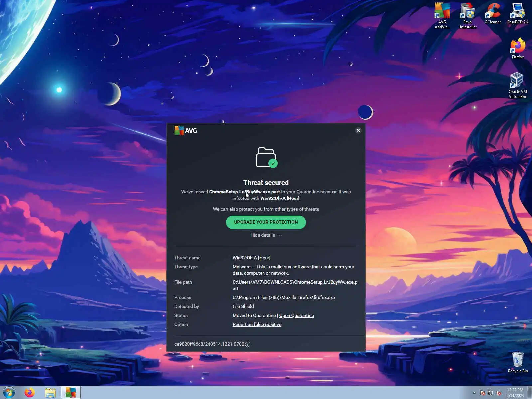
Task: Open the Revo Uninstaller desktop shortcut
Action: click(x=467, y=16)
